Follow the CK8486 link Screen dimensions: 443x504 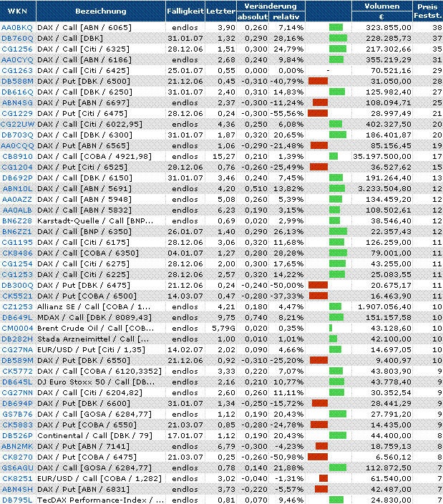(17, 253)
